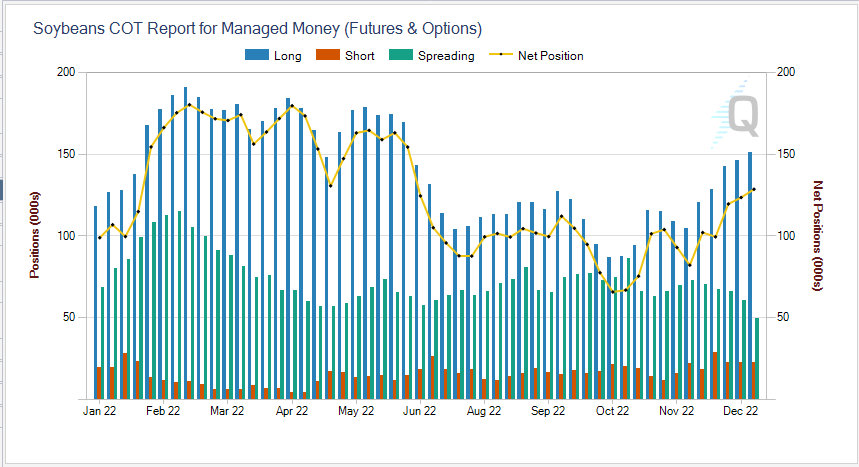Select the last blue Long bar in December

750,276
